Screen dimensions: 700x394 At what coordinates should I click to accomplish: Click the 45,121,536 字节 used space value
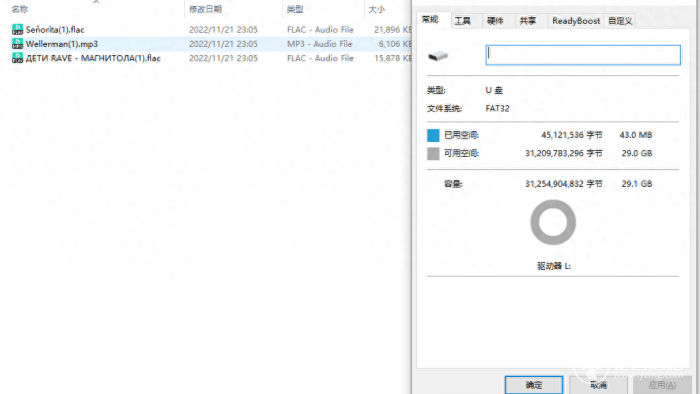(571, 135)
